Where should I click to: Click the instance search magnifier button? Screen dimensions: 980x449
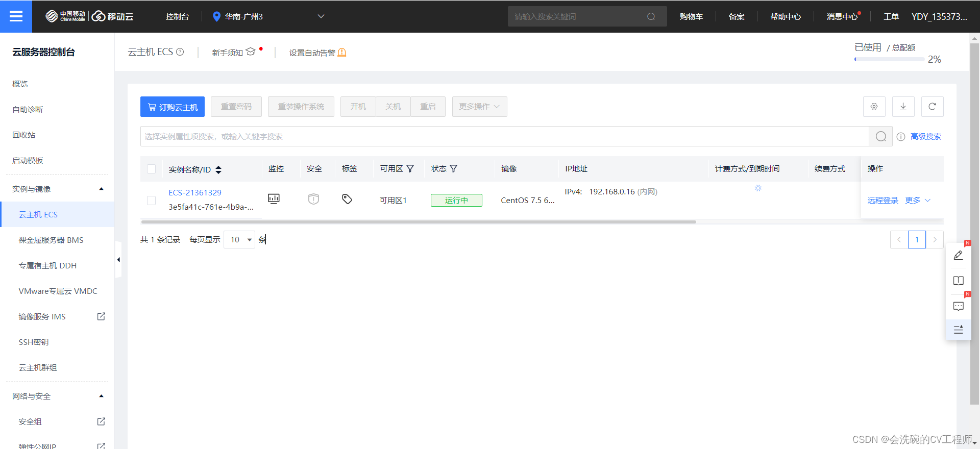click(x=880, y=136)
